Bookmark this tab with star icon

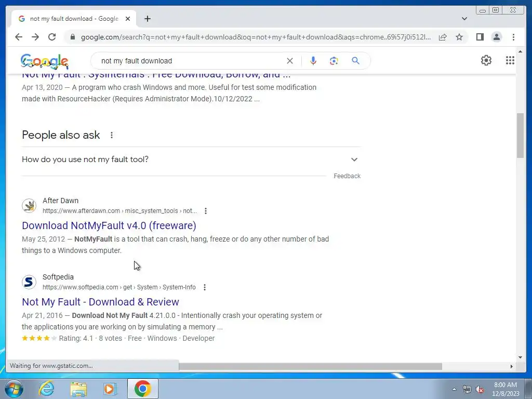(459, 37)
